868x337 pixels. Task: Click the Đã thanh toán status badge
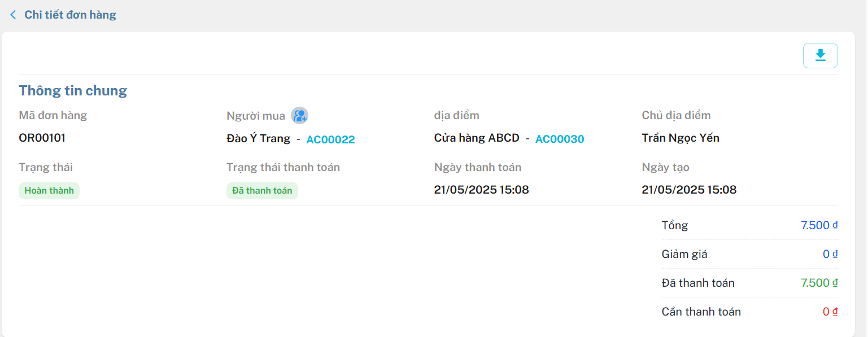(x=262, y=191)
